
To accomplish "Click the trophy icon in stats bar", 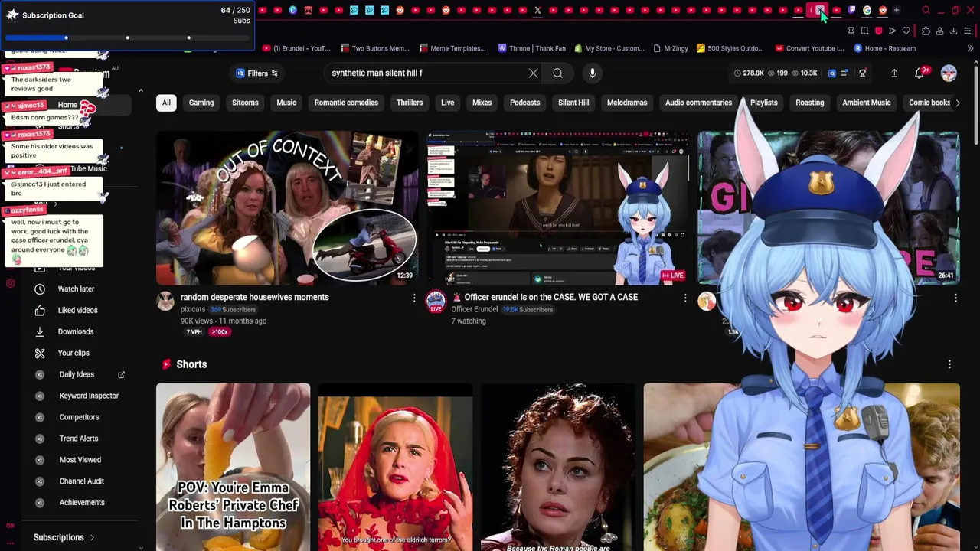I will [863, 73].
